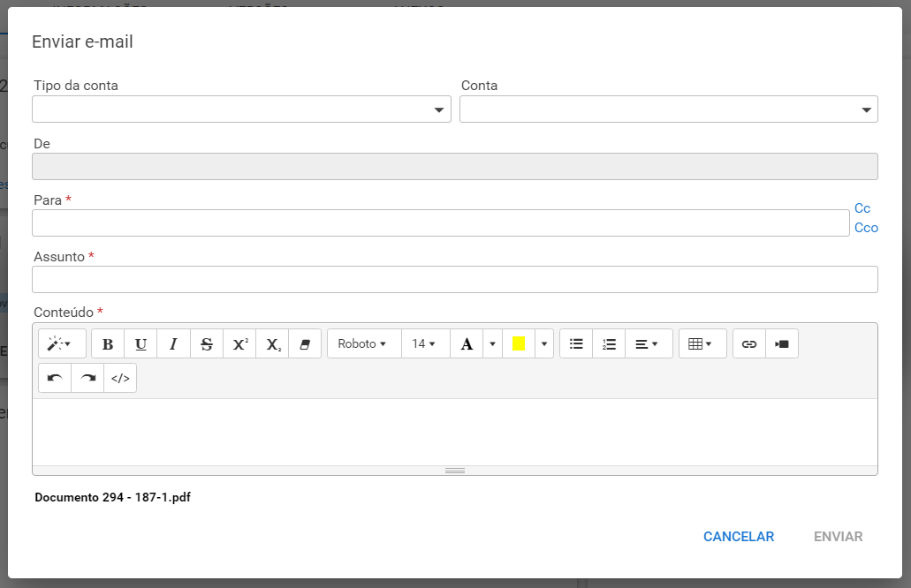The height and width of the screenshot is (588, 911).
Task: Toggle underline formatting
Action: click(x=140, y=343)
